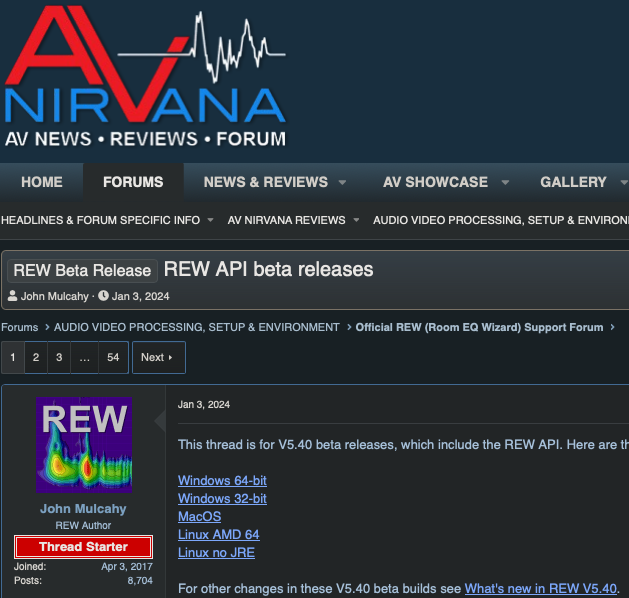Download Windows 64-bit build
This screenshot has height=598, width=629.
point(222,480)
